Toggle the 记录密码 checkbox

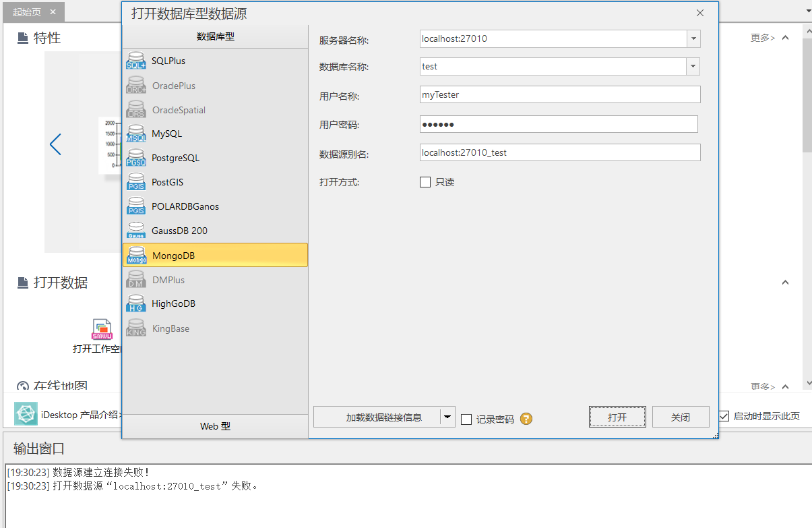[x=466, y=419]
